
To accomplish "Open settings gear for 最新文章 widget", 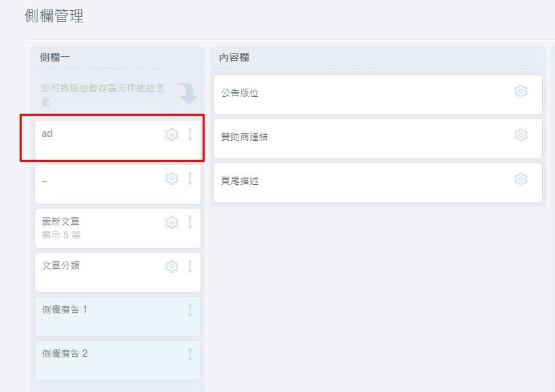I will tap(171, 222).
